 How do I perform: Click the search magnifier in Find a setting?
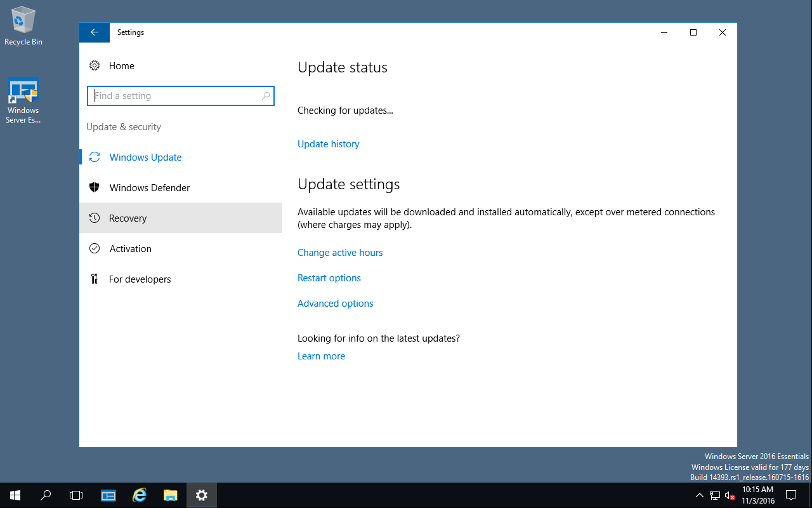[266, 96]
